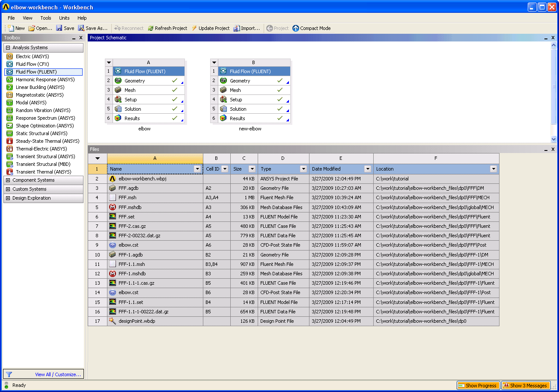Click the Project Schematic scroll down arrow
Screen dimensions: 559x392
coord(554,139)
